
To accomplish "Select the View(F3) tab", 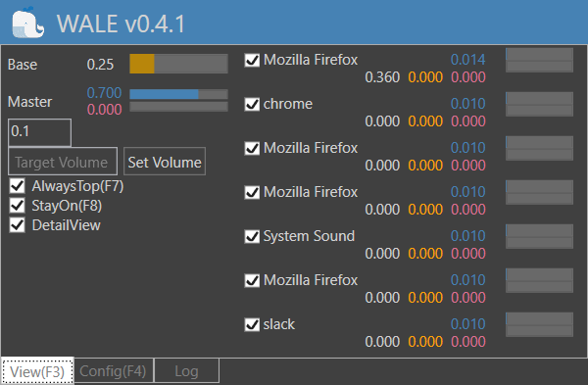I will 37,371.
